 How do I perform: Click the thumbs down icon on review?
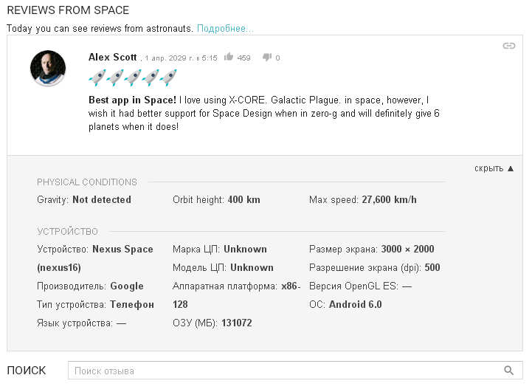(x=267, y=57)
